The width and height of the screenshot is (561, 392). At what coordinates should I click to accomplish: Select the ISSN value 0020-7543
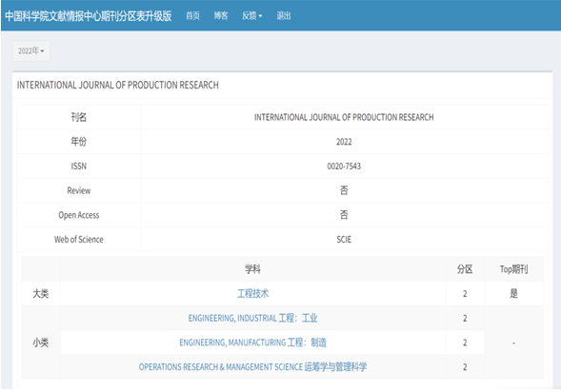coord(344,167)
